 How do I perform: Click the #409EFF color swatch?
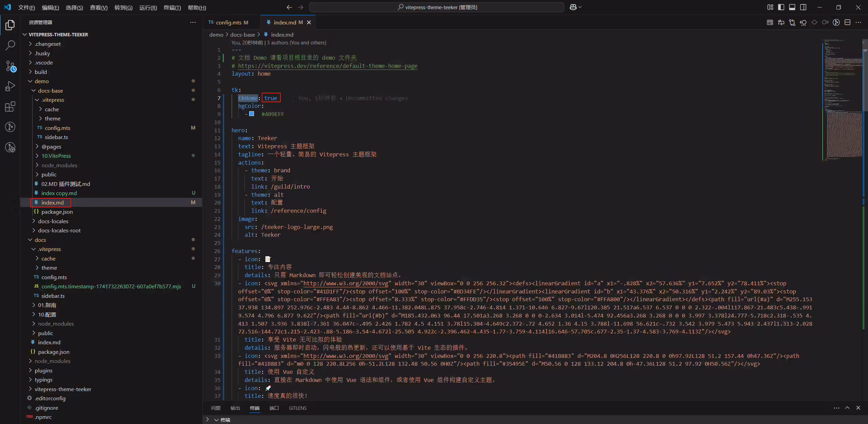(252, 114)
